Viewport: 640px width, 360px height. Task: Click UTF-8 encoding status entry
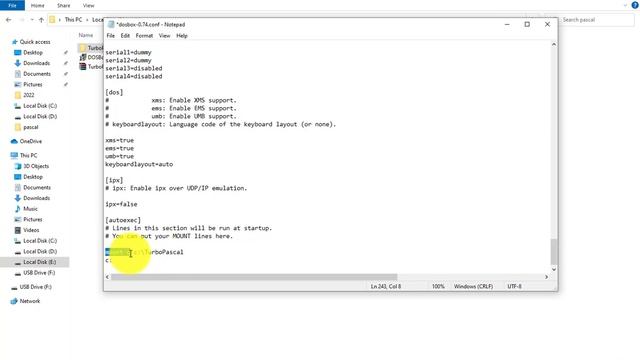tap(514, 287)
